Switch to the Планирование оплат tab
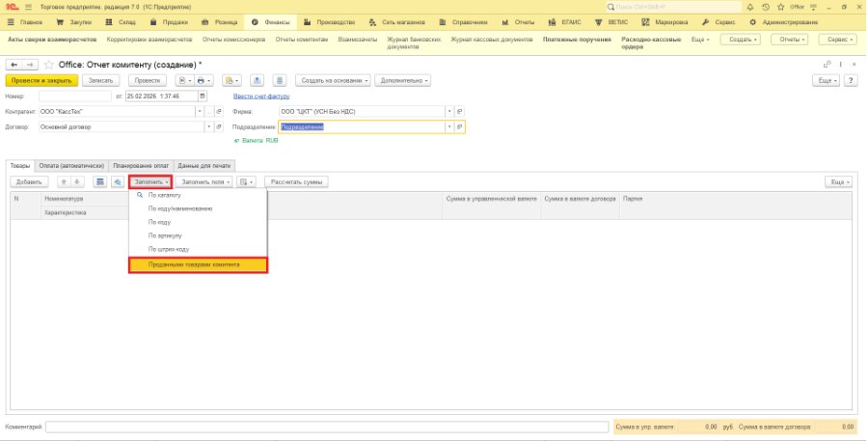The width and height of the screenshot is (868, 441). [x=141, y=166]
